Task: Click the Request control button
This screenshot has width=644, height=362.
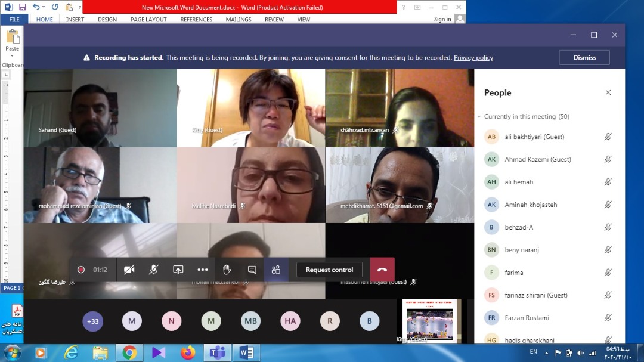Action: point(329,270)
